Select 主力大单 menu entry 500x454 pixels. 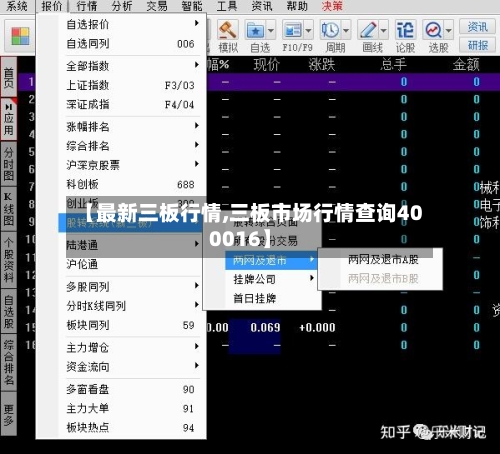pos(132,408)
